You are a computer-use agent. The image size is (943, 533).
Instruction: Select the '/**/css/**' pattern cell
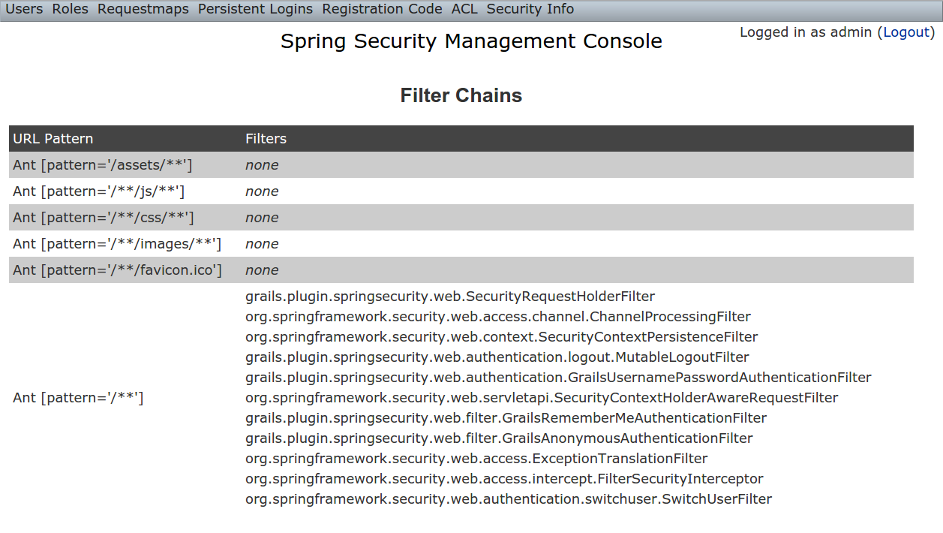[x=103, y=217]
